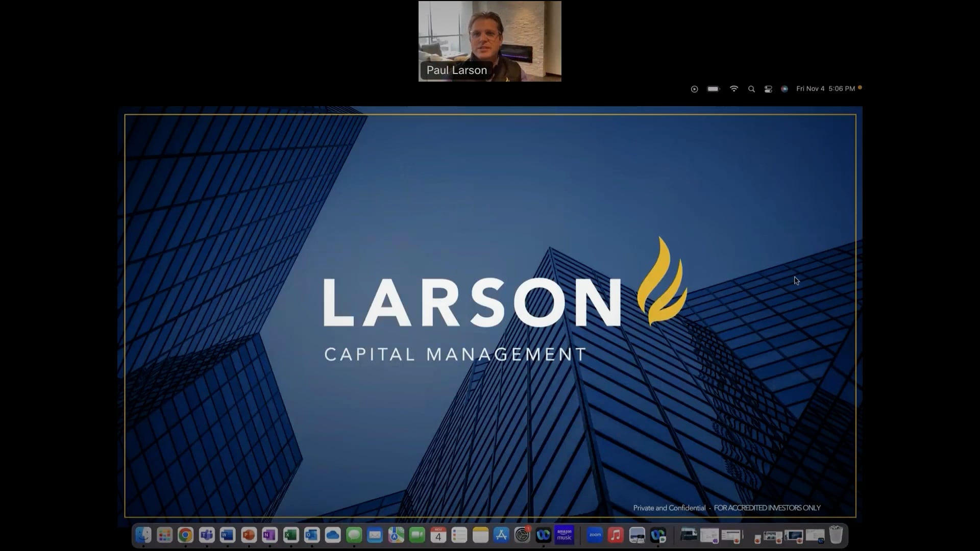980x551 pixels.
Task: Open the Messages app from the Dock
Action: pyautogui.click(x=354, y=535)
